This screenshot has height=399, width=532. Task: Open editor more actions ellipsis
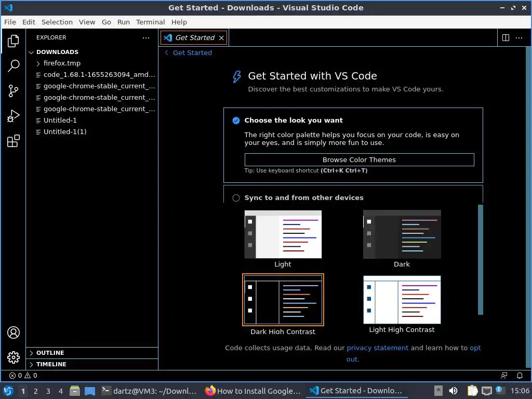519,37
